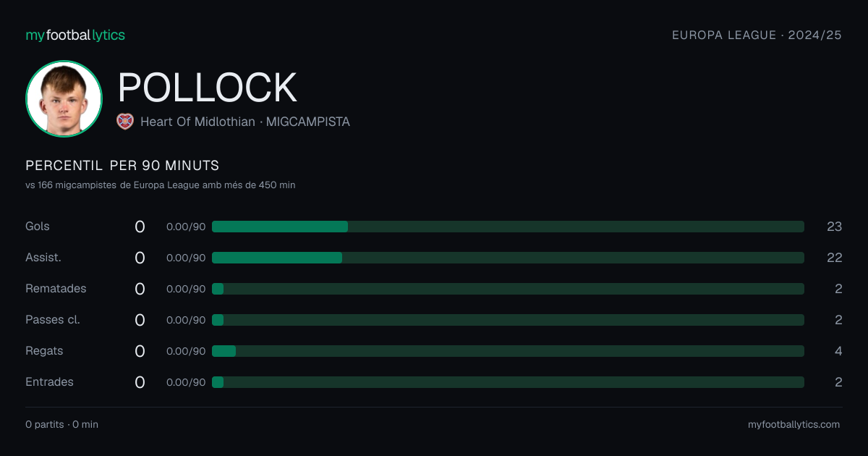
Task: Click the Gols percentile value 23
Action: tap(834, 227)
